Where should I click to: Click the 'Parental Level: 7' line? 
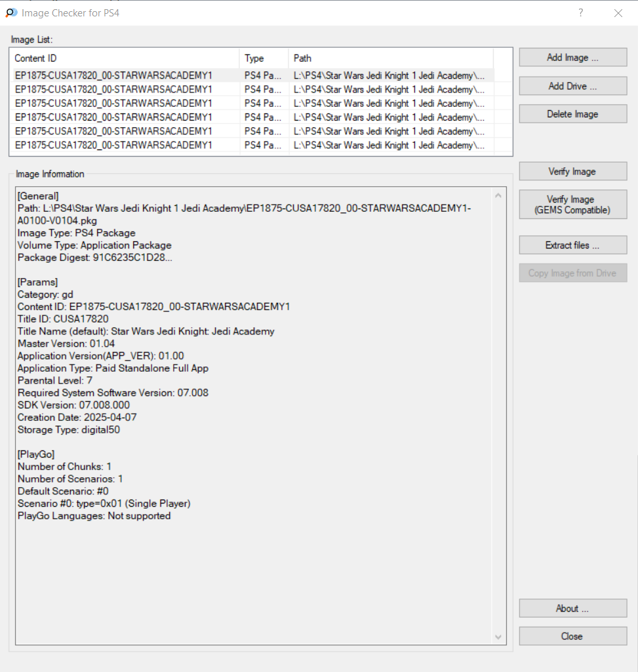(55, 380)
